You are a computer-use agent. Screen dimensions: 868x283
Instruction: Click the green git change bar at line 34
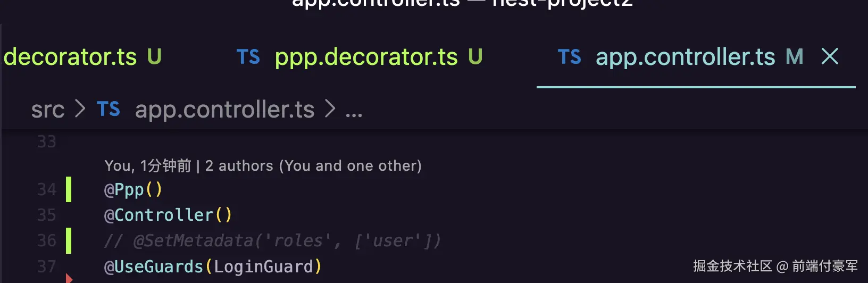pyautogui.click(x=69, y=189)
